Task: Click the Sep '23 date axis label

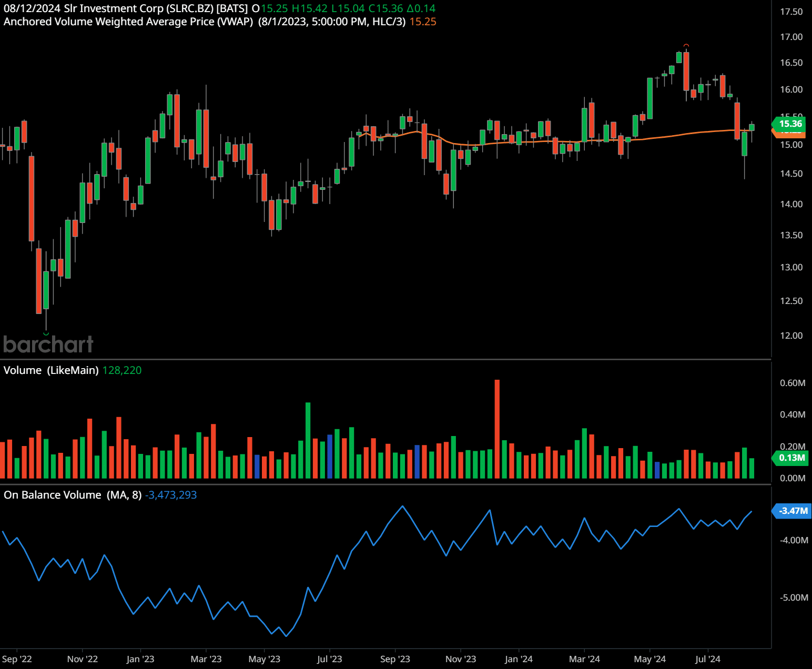Action: pos(395,659)
